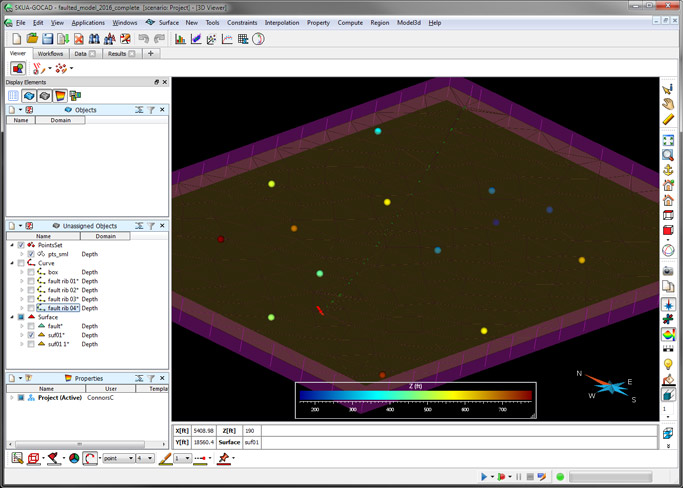Image resolution: width=683 pixels, height=488 pixels.
Task: Open dropdown arrow beside the pushpin icon
Action: point(233,458)
